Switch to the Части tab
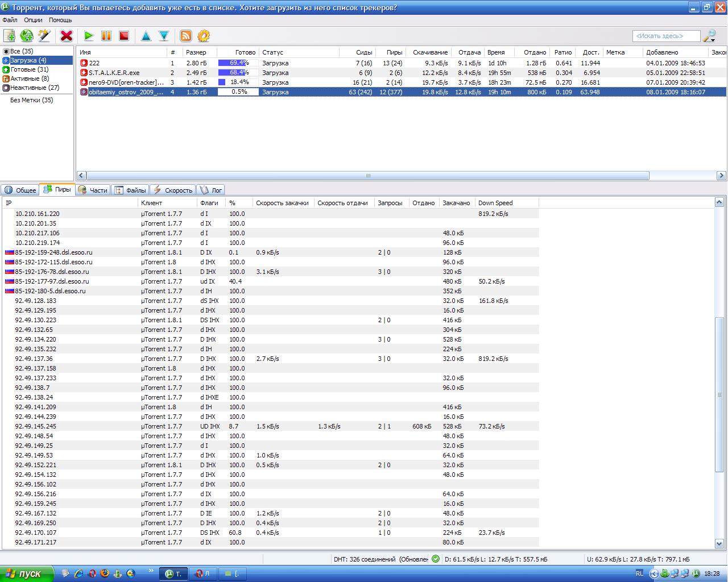728x582 pixels. coord(93,190)
